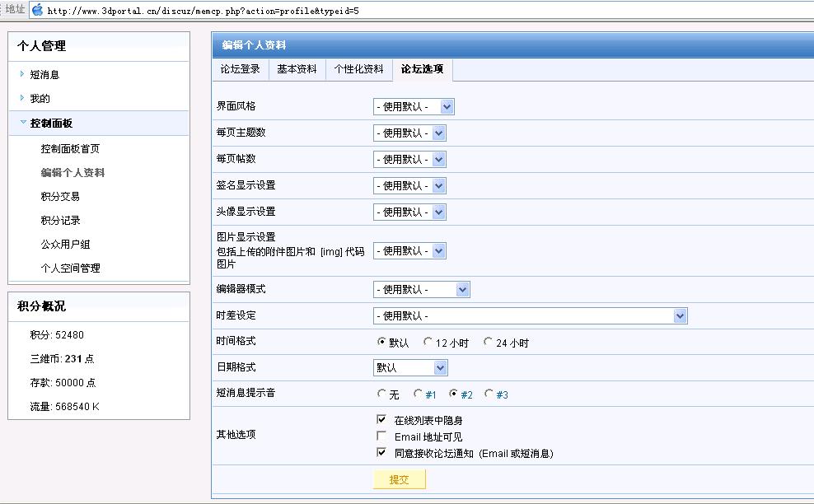Click the page icon beside the address bar URL
This screenshot has height=504, width=814.
click(37, 10)
